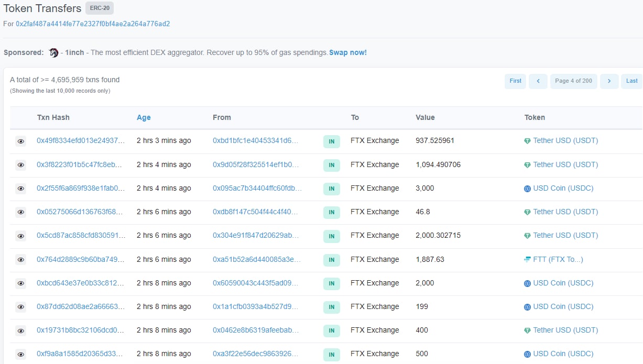The height and width of the screenshot is (364, 643).
Task: Open transaction hash 0x49f8334efd013e24937
Action: [81, 140]
